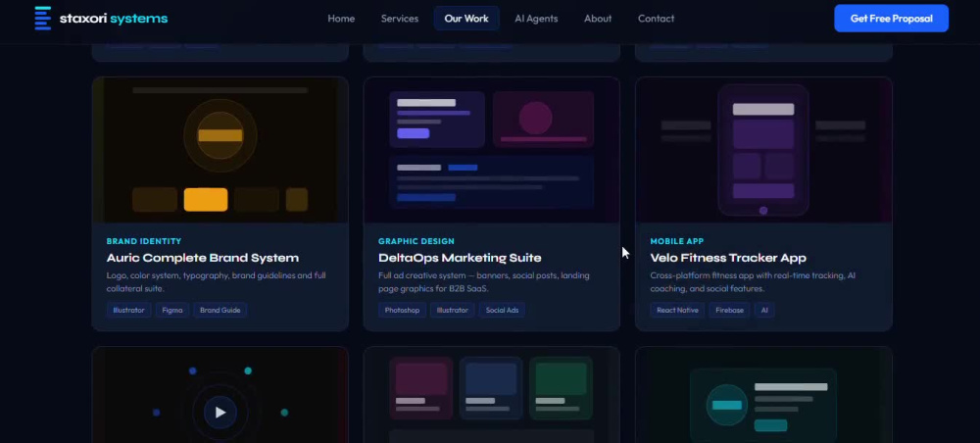This screenshot has height=443, width=980.
Task: Click the Auric description starting 'Logo, color system'
Action: pyautogui.click(x=216, y=282)
